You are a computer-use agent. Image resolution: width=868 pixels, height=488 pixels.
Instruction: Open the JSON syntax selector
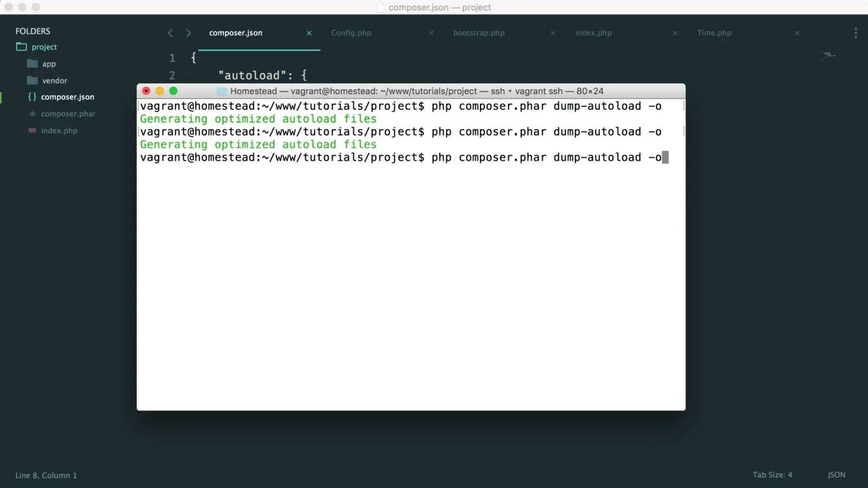(836, 475)
